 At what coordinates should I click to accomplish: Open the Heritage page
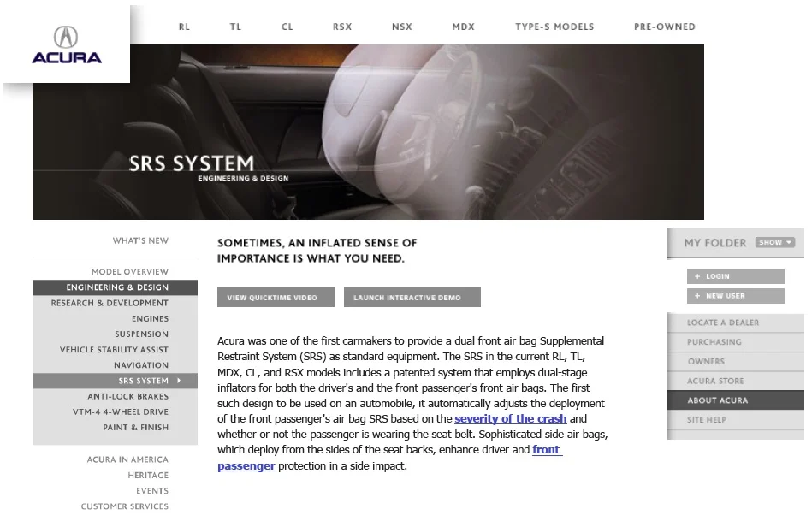149,475
